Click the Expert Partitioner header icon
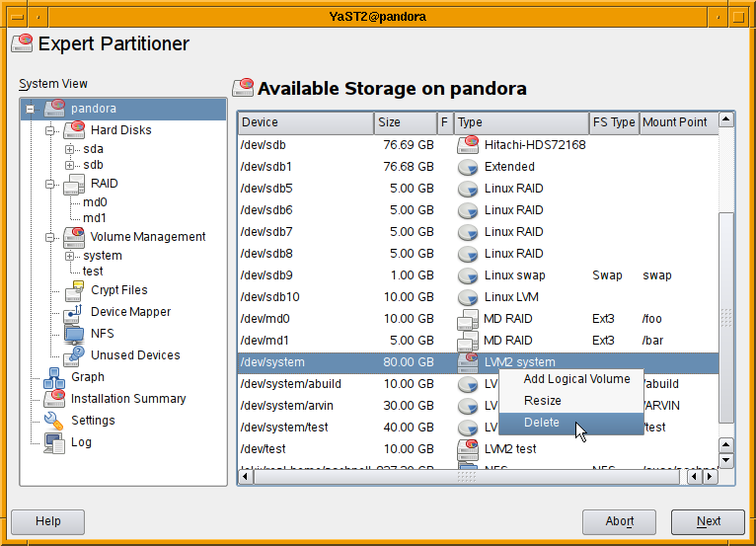Screen dimensions: 756x546 22,43
